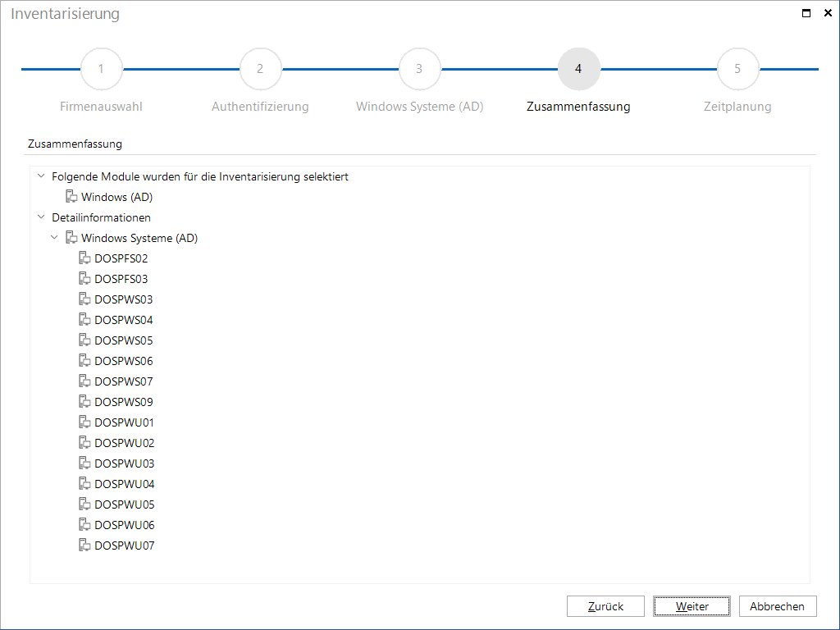The image size is (840, 630).
Task: Select the DOSPWS05 entry
Action: [124, 340]
